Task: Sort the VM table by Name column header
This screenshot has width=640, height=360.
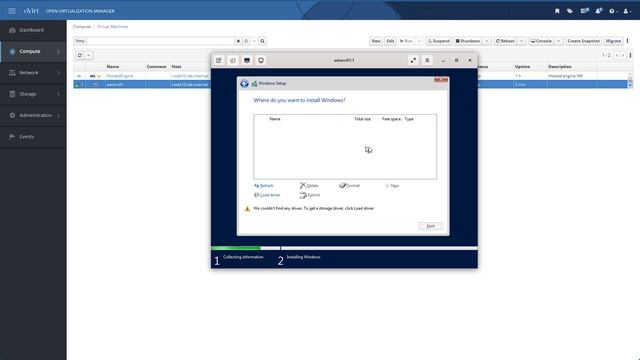Action: point(113,67)
